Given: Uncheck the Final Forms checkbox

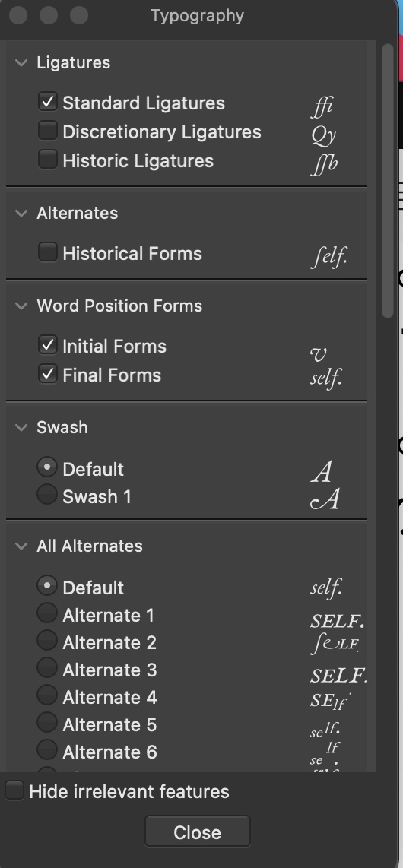Looking at the screenshot, I should click(48, 374).
